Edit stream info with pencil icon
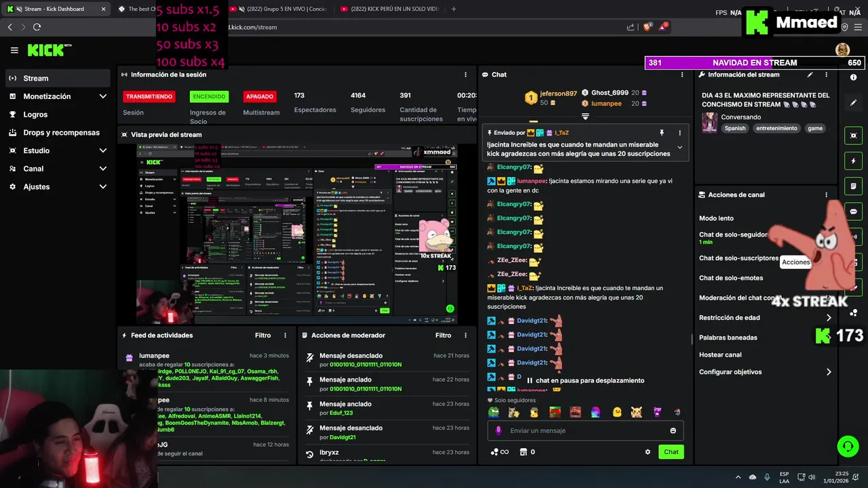 [809, 75]
